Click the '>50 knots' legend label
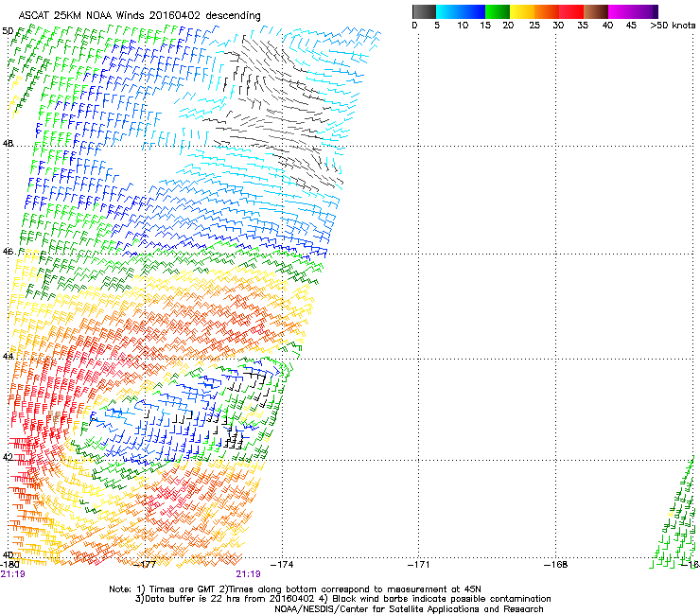Screen dimensions: 700x615 pyautogui.click(x=673, y=26)
